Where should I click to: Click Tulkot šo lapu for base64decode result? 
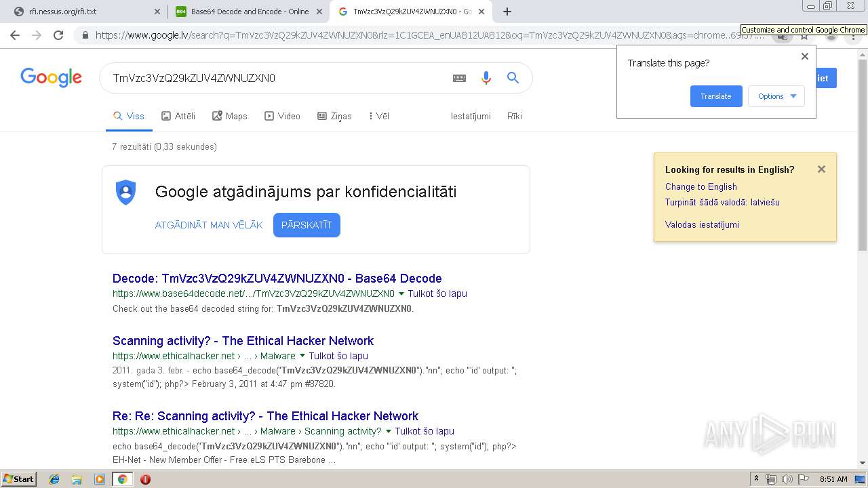(437, 294)
